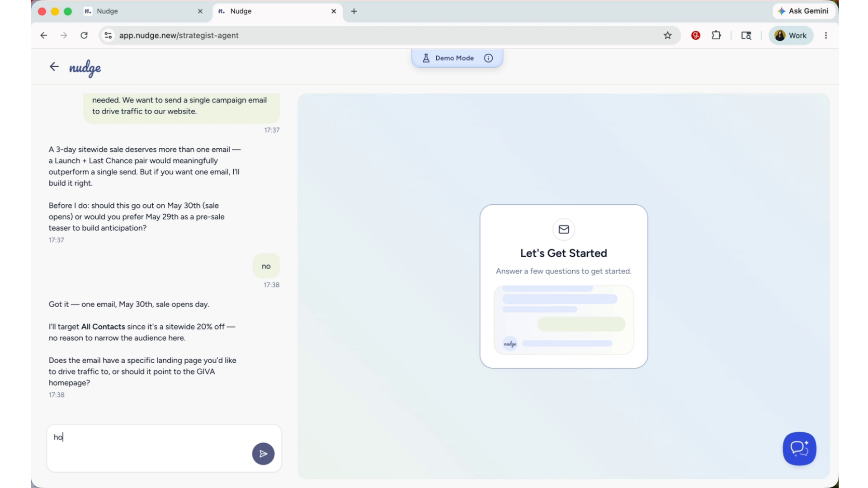Open the Work profile menu
This screenshot has height=488, width=868.
coord(791,35)
